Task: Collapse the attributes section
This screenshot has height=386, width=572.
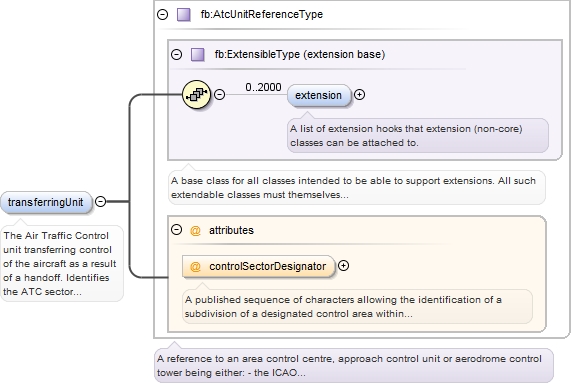Action: click(x=177, y=230)
